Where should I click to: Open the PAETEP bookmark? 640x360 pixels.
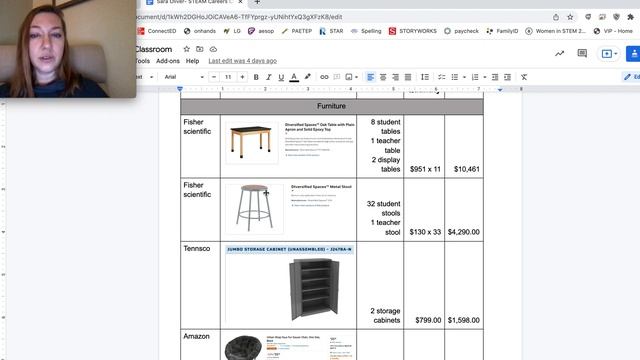point(297,31)
